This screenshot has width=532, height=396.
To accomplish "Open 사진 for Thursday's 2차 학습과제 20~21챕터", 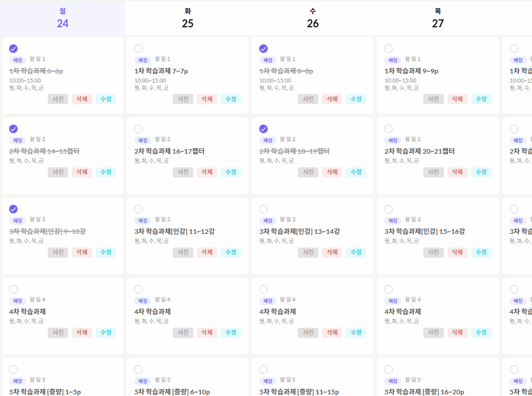I will tap(434, 172).
